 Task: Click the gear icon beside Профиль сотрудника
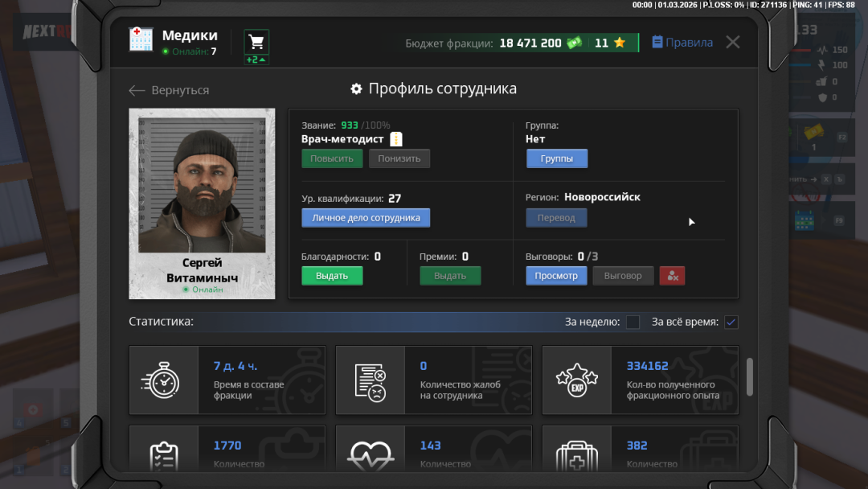tap(357, 89)
